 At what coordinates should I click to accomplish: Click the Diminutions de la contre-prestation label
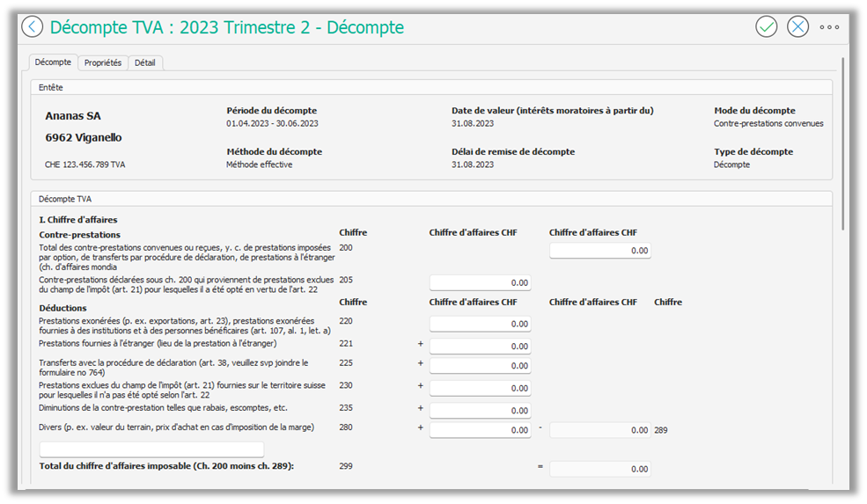(163, 408)
